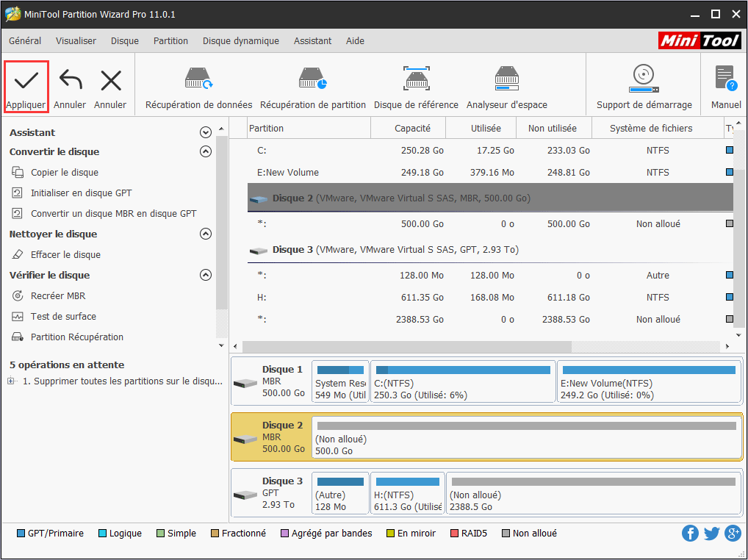This screenshot has width=748, height=560.
Task: Open the Partition menu
Action: click(170, 41)
